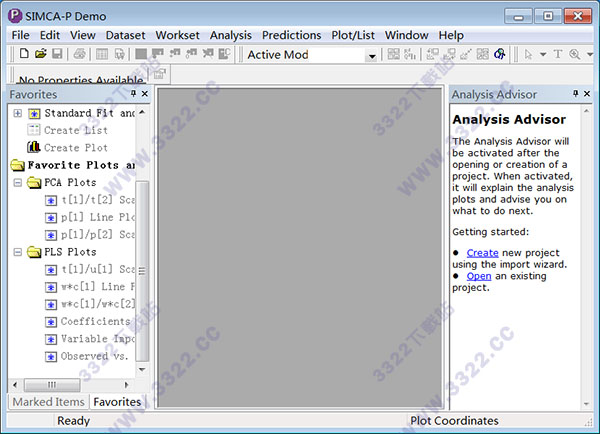The image size is (600, 434).
Task: Click the Open project folder icon
Action: pyautogui.click(x=41, y=54)
